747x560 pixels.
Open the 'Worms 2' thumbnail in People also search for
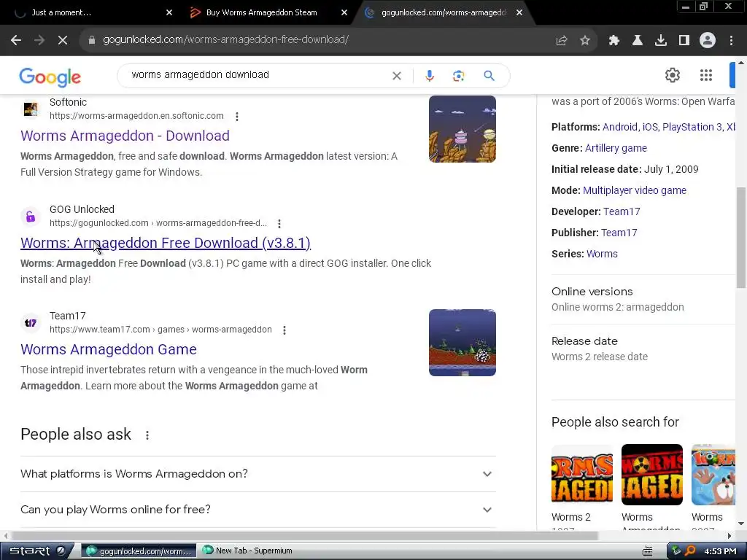[582, 475]
